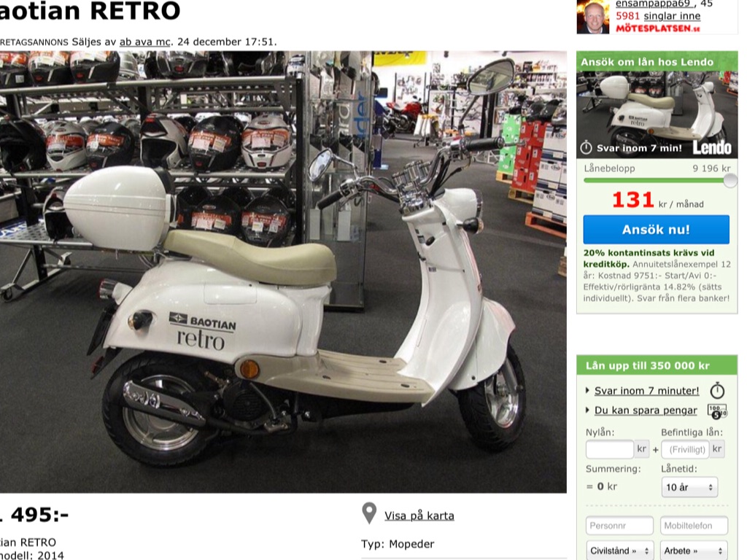Click the Lånebelopp slider handle
This screenshot has width=747, height=560.
730,181
